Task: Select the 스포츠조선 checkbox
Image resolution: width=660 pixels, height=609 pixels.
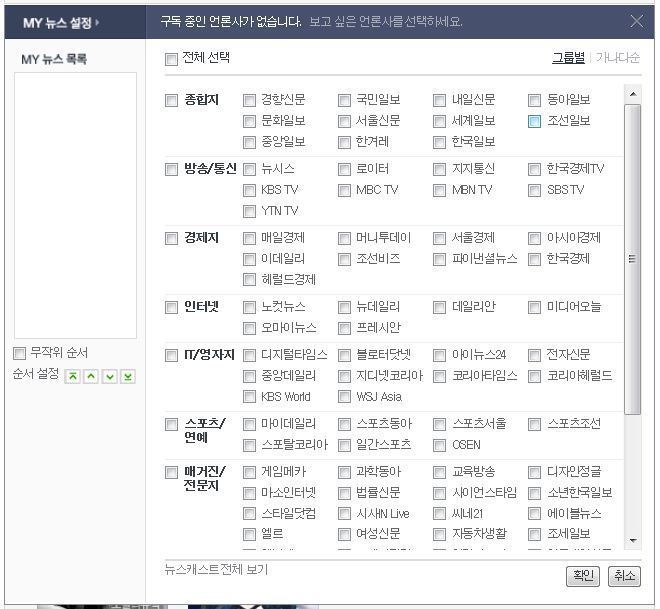Action: [535, 425]
